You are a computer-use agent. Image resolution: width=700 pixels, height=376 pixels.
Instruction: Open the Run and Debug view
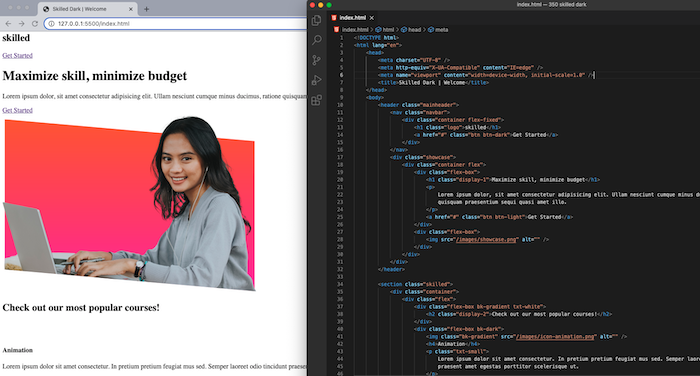[x=317, y=80]
